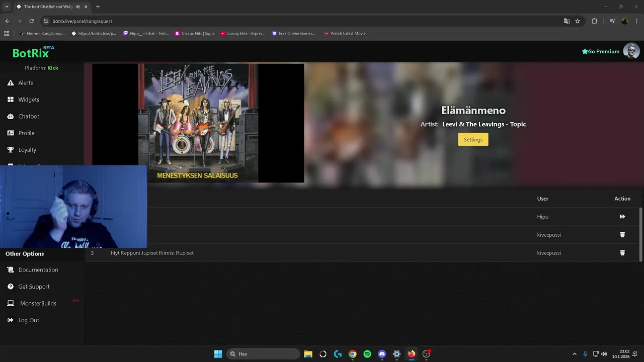Screen dimensions: 644x362
Task: Open the Classic Hits Supla bookmark
Action: coord(195,34)
